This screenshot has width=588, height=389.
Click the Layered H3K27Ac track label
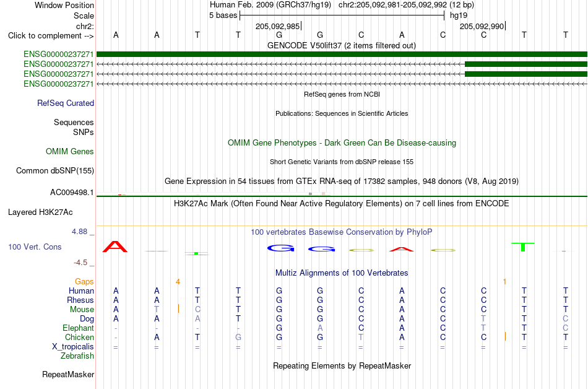(40, 212)
